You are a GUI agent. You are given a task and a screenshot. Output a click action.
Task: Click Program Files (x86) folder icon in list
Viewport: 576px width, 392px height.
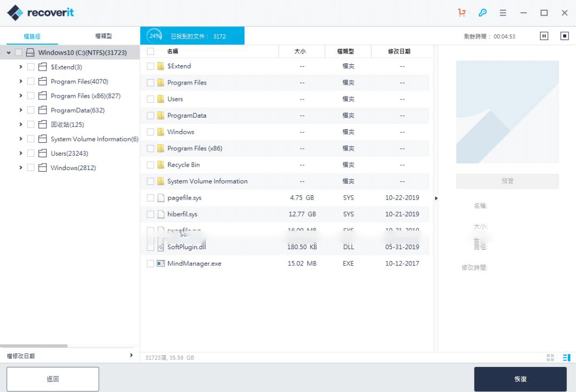(x=160, y=149)
